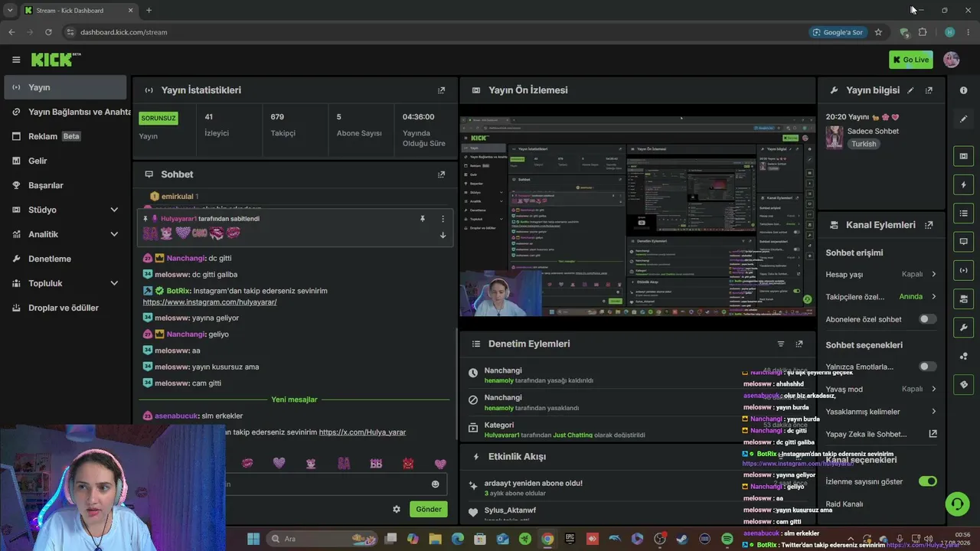Click the Go Live button
Image resolution: width=980 pixels, height=551 pixels.
[x=911, y=60]
